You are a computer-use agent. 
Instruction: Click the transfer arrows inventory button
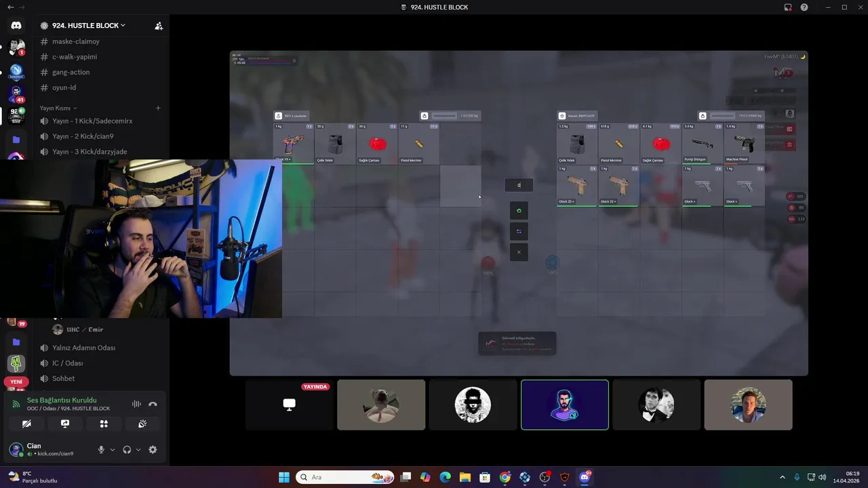(519, 231)
